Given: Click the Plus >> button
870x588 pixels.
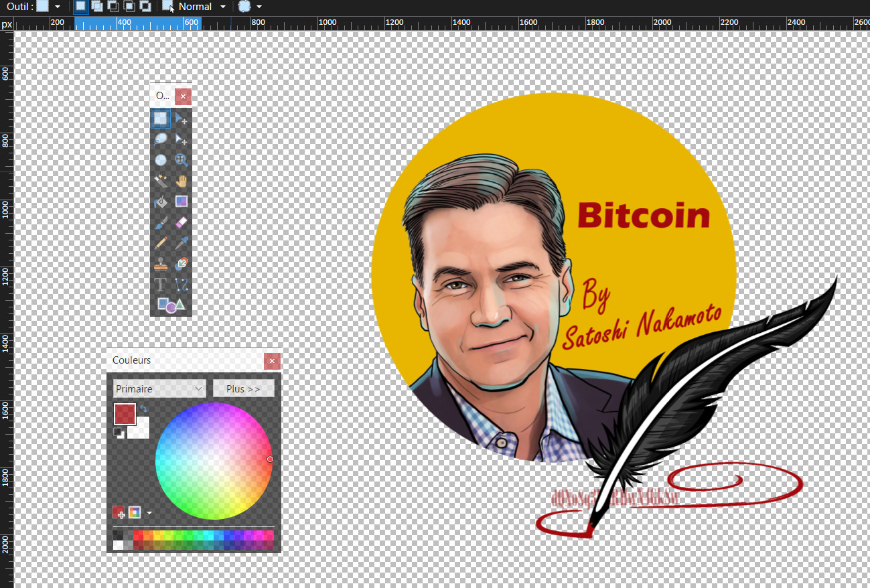Looking at the screenshot, I should click(x=243, y=388).
